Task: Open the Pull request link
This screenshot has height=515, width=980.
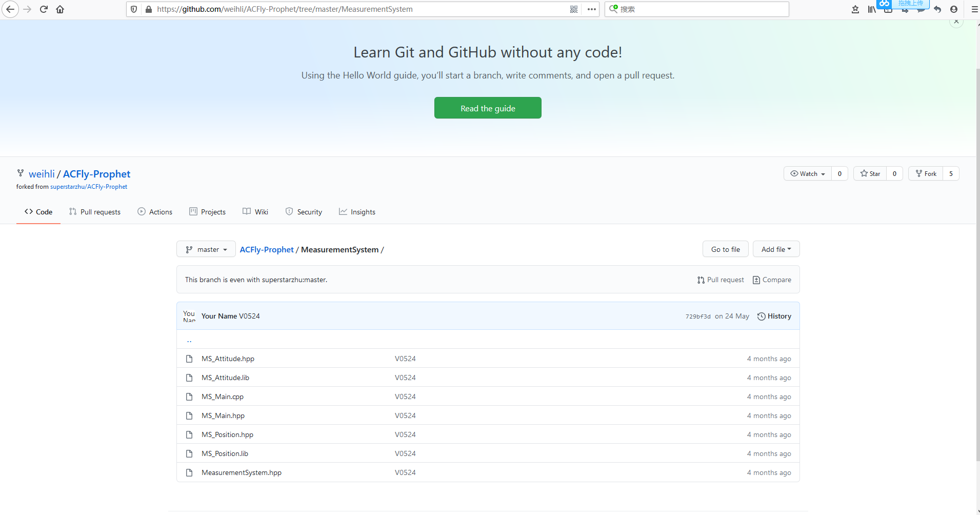Action: coord(721,280)
